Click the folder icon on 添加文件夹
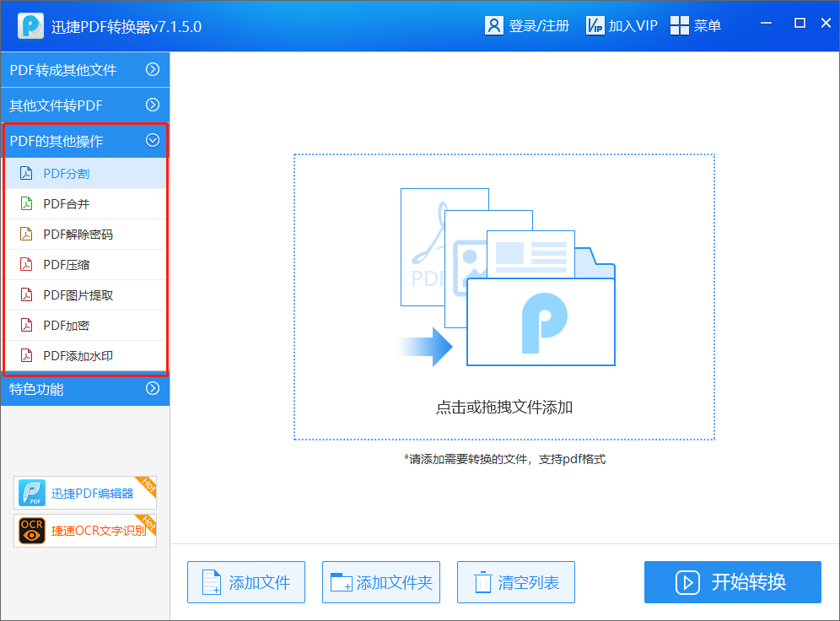Viewport: 840px width, 621px height. (x=342, y=582)
